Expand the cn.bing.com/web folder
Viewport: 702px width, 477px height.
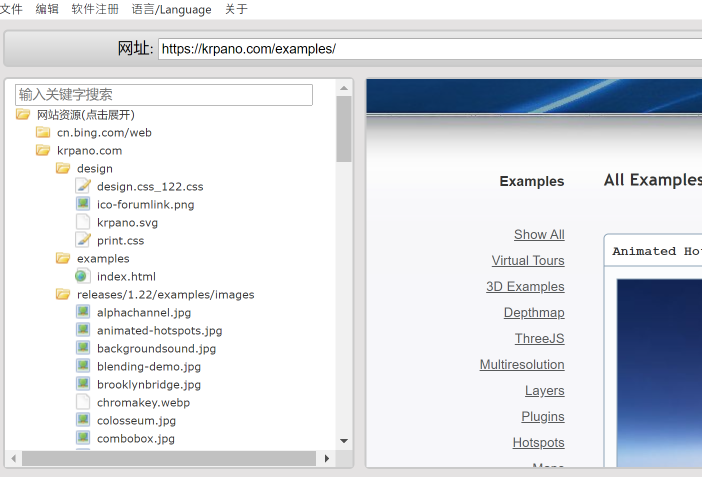click(x=43, y=132)
